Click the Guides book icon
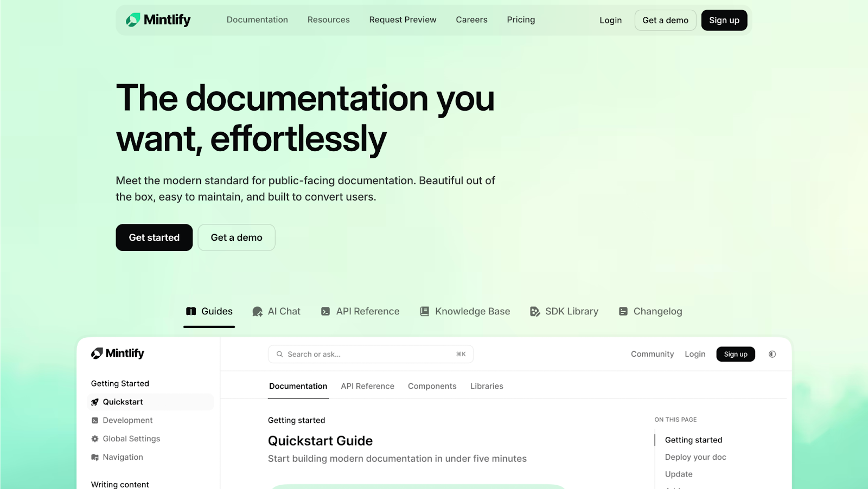 [x=191, y=311]
